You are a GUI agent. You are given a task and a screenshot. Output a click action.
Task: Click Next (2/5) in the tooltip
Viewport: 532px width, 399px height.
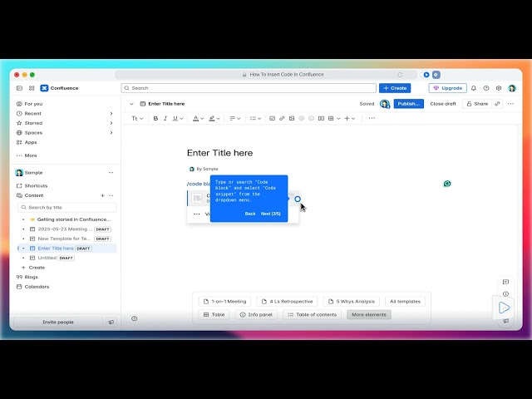click(270, 214)
